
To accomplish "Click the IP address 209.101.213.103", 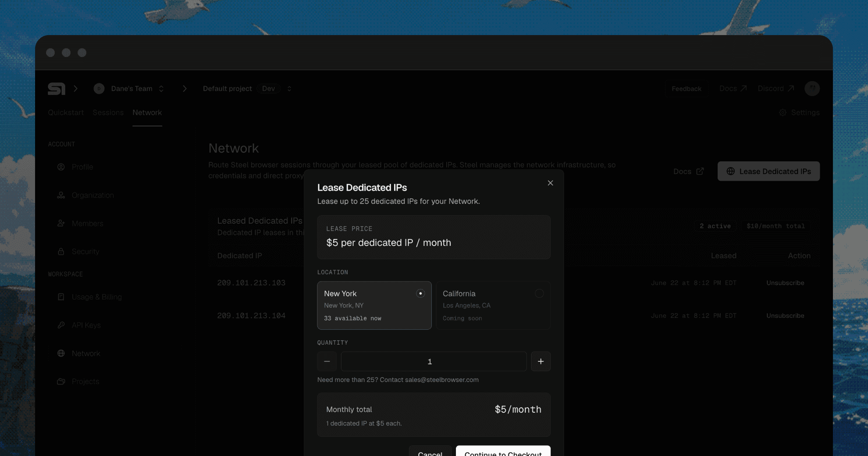I will click(x=251, y=283).
